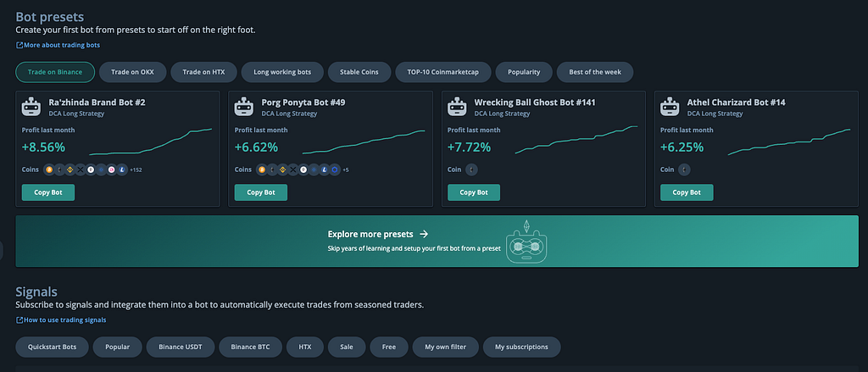The height and width of the screenshot is (372, 868).
Task: Switch signals to Popular filter
Action: coord(117,347)
